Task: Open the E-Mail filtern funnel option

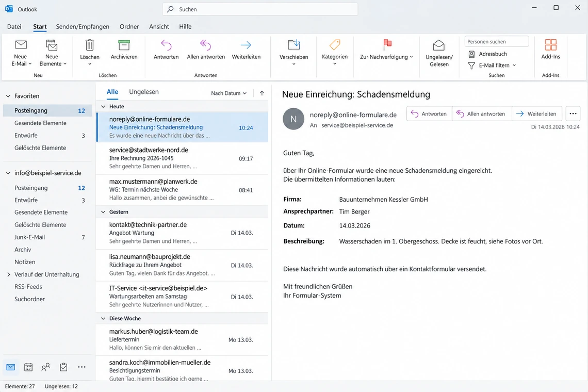Action: [492, 66]
